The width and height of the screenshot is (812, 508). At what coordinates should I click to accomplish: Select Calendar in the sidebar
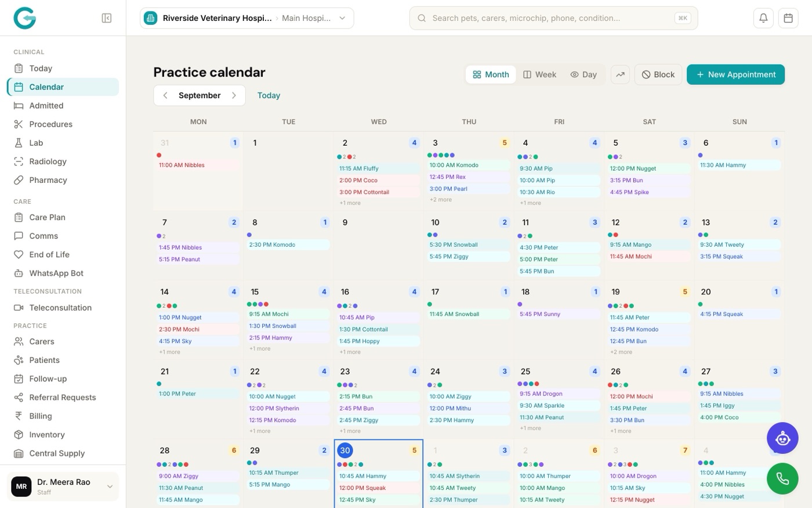point(63,87)
